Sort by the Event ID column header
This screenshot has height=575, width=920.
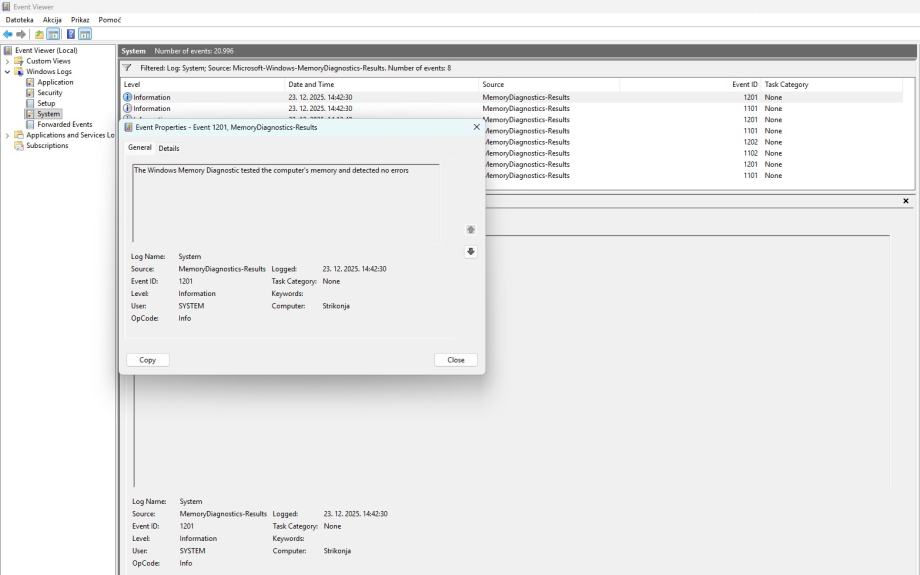pyautogui.click(x=690, y=84)
